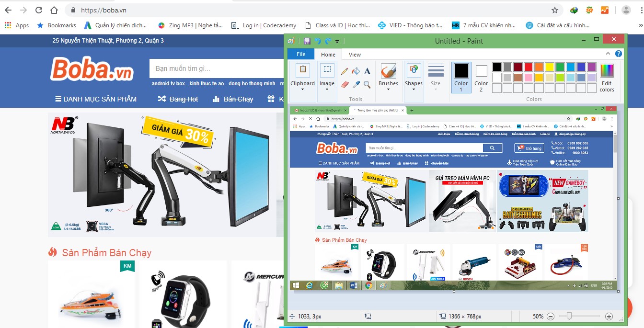This screenshot has width=644, height=328.
Task: Open Paint Help with the question mark icon
Action: point(619,54)
